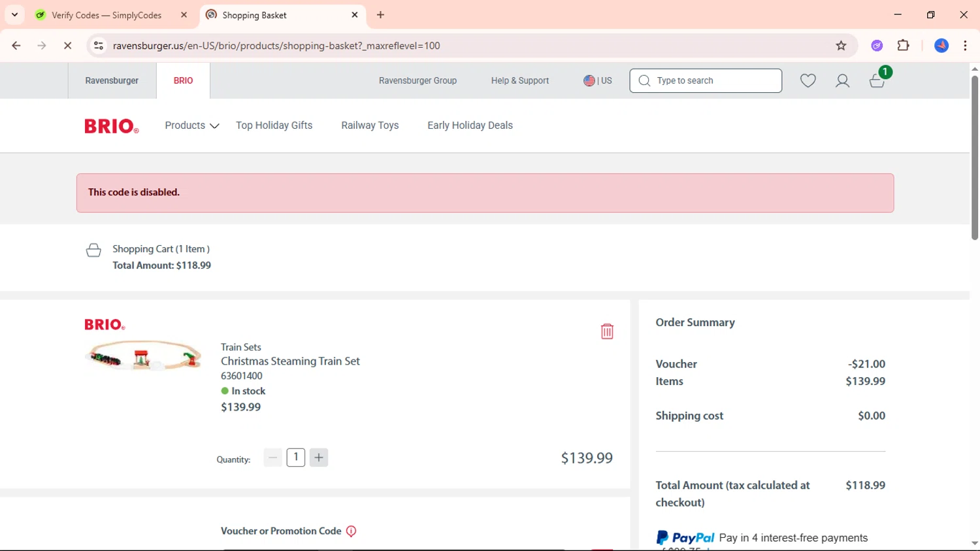
Task: Click the 'This code is disabled.' message
Action: (134, 192)
